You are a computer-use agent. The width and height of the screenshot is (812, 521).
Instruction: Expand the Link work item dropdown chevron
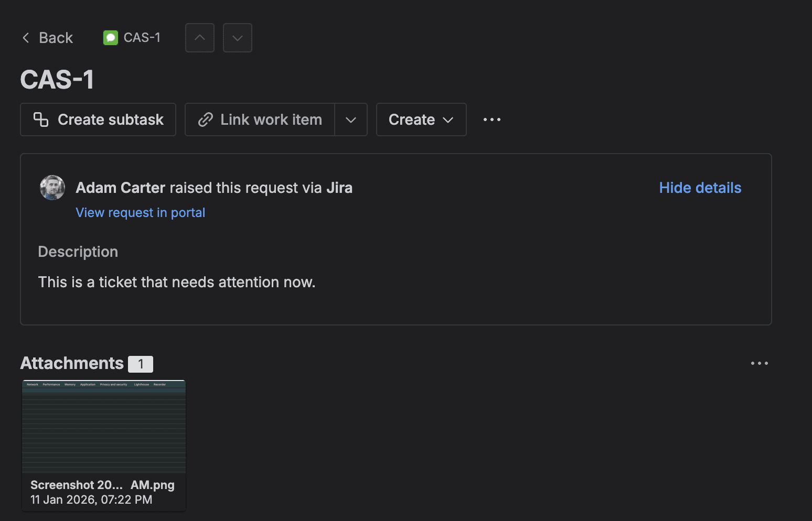pyautogui.click(x=350, y=120)
